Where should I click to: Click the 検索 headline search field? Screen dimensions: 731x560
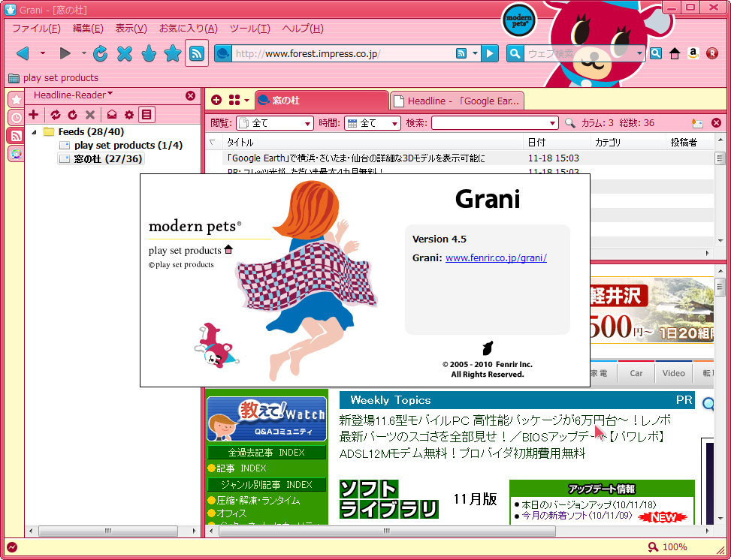point(494,123)
